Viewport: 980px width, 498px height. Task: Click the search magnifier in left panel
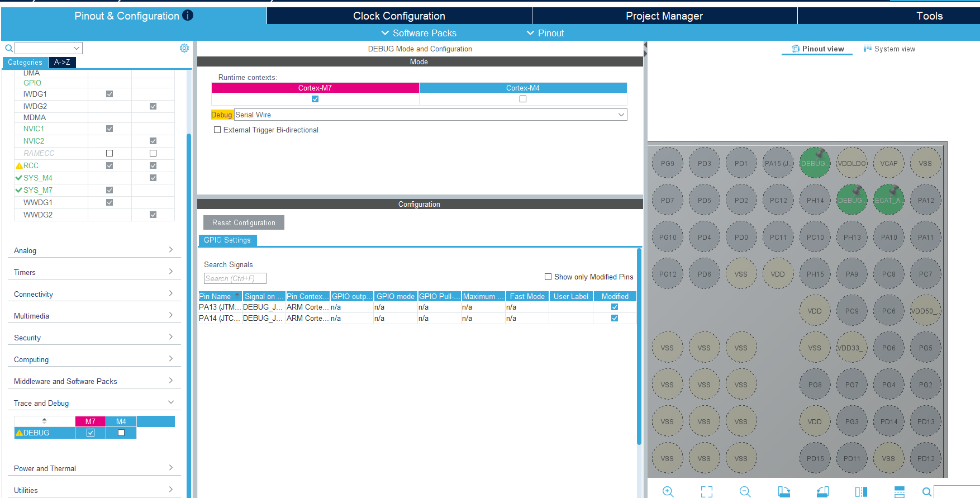tap(9, 48)
